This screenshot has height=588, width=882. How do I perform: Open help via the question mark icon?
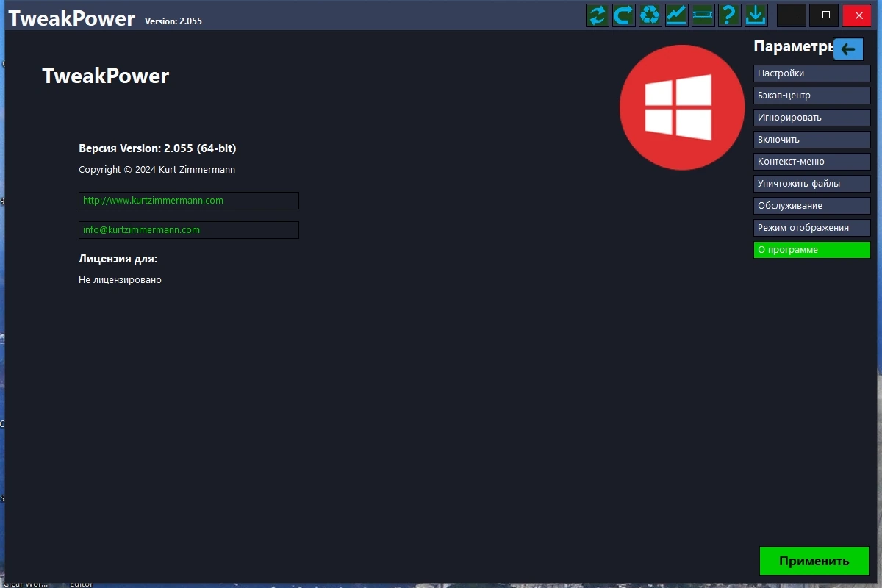pyautogui.click(x=729, y=15)
